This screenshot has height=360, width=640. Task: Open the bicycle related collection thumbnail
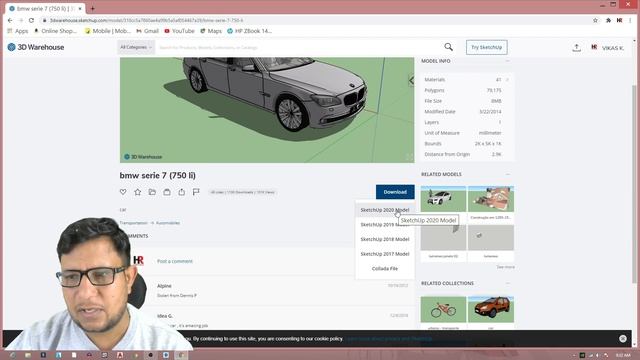(443, 309)
